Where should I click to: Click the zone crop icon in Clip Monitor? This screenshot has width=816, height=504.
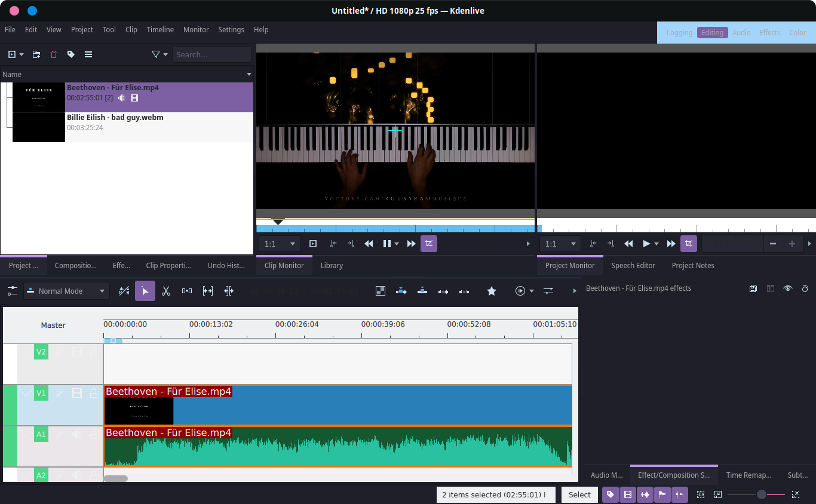(x=429, y=243)
